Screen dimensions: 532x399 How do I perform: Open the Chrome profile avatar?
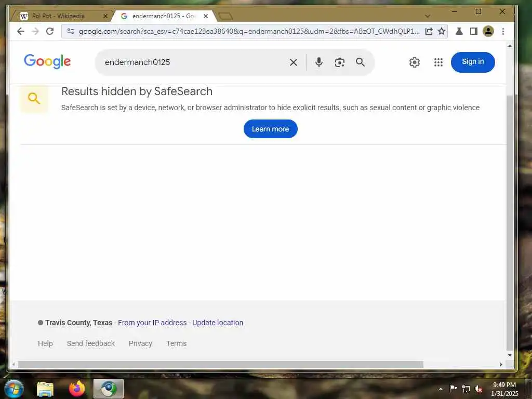(488, 31)
